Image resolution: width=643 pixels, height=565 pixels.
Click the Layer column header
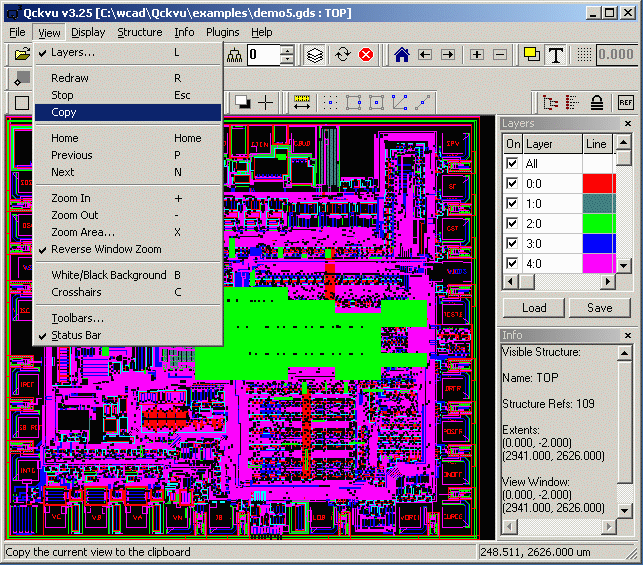pos(552,144)
